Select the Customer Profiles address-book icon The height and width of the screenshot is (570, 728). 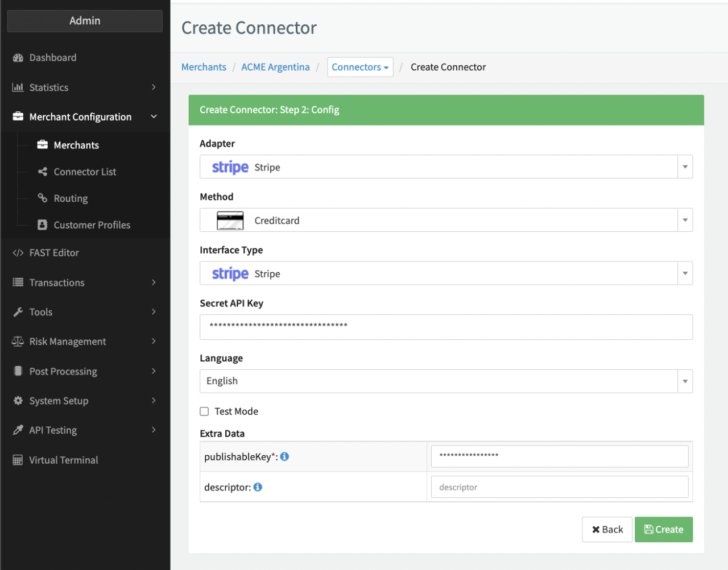click(x=42, y=224)
